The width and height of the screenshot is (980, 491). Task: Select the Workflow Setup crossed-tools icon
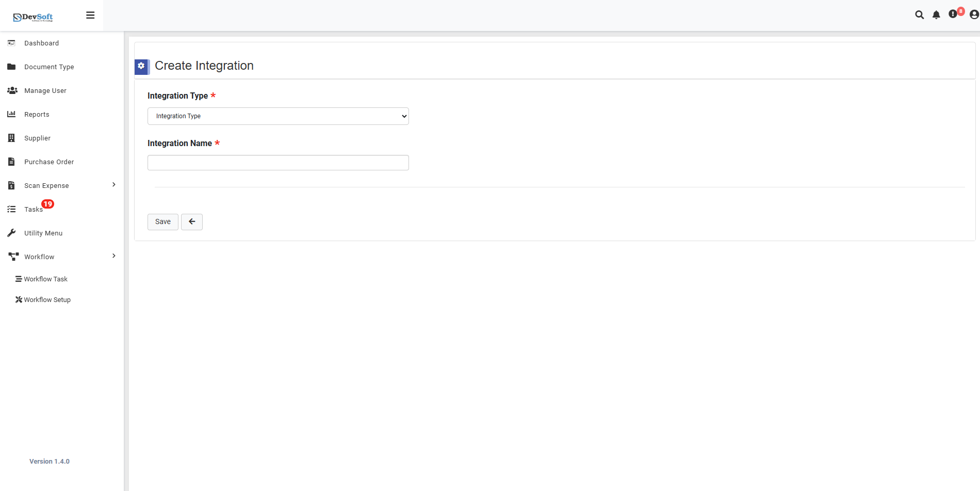pos(18,299)
